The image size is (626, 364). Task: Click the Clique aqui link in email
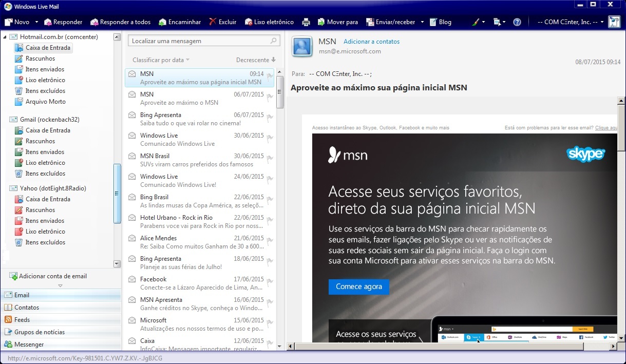coord(606,128)
